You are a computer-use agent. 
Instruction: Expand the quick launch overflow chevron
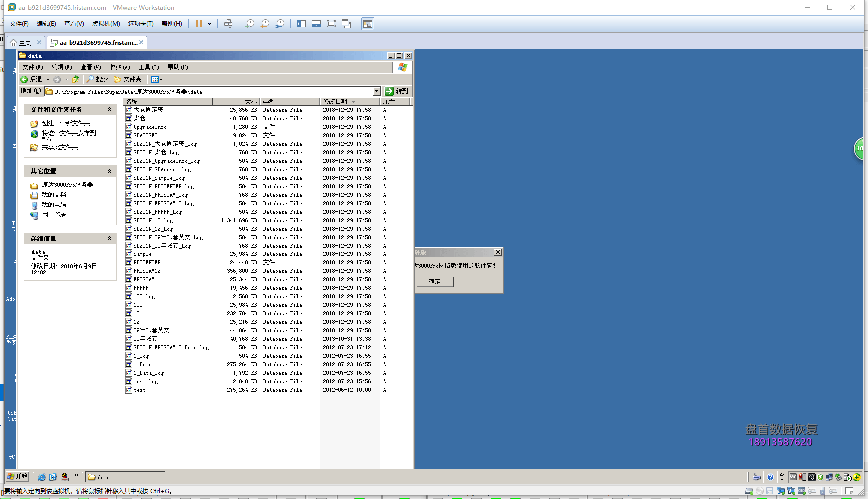pos(76,476)
